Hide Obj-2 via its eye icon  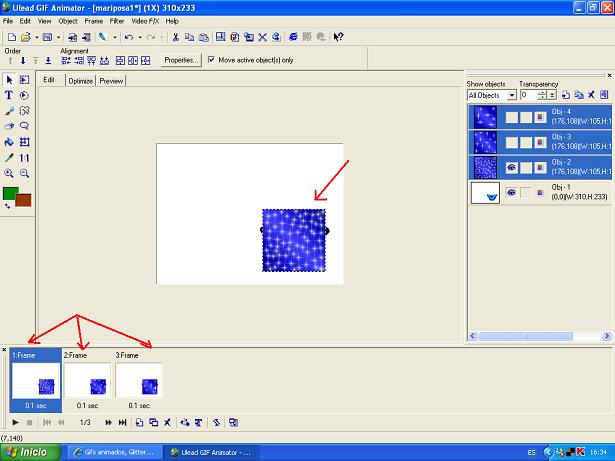(x=511, y=168)
